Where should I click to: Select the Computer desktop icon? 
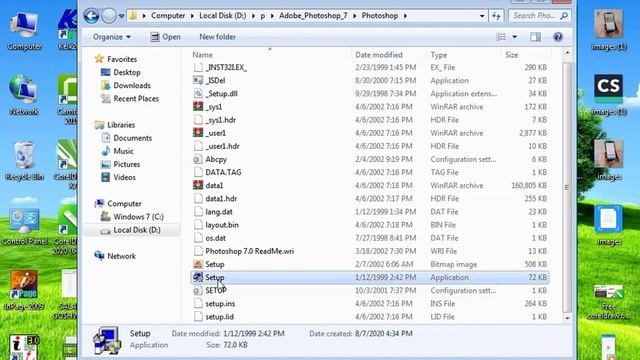coord(24,31)
